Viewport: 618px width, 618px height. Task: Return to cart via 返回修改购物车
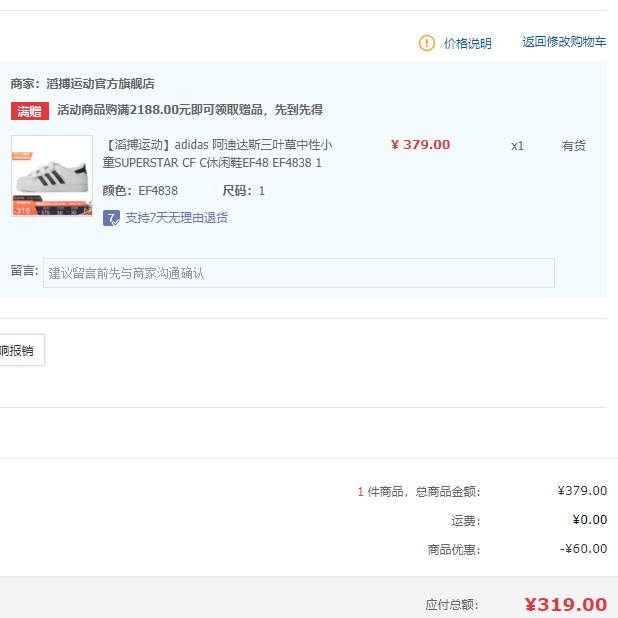point(564,42)
